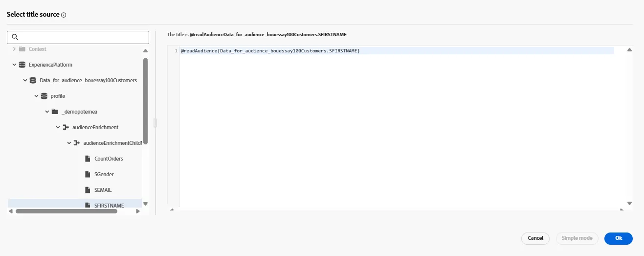Click the tree vertical scrollbar thumb

point(145,101)
